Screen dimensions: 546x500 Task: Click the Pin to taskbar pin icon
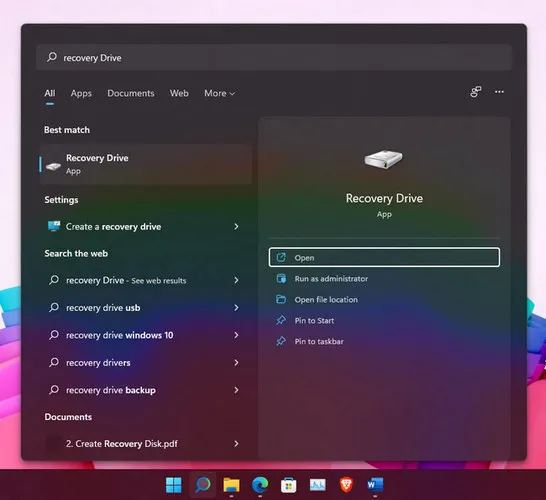pos(281,341)
